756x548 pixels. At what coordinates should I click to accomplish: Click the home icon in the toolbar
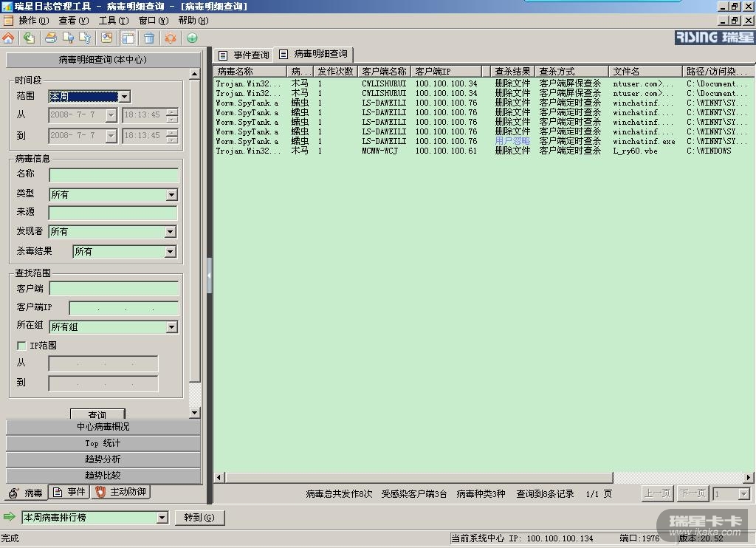[x=8, y=38]
